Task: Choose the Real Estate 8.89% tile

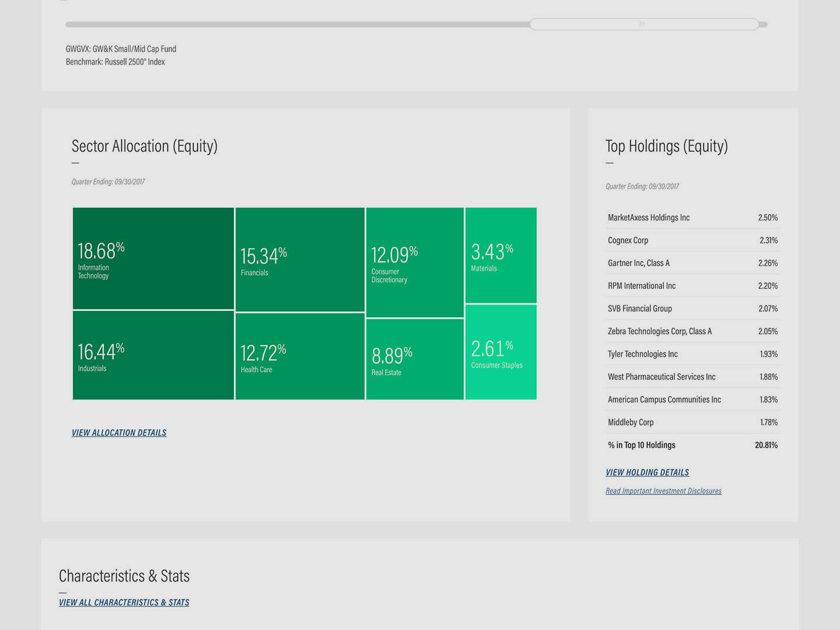Action: coord(415,359)
